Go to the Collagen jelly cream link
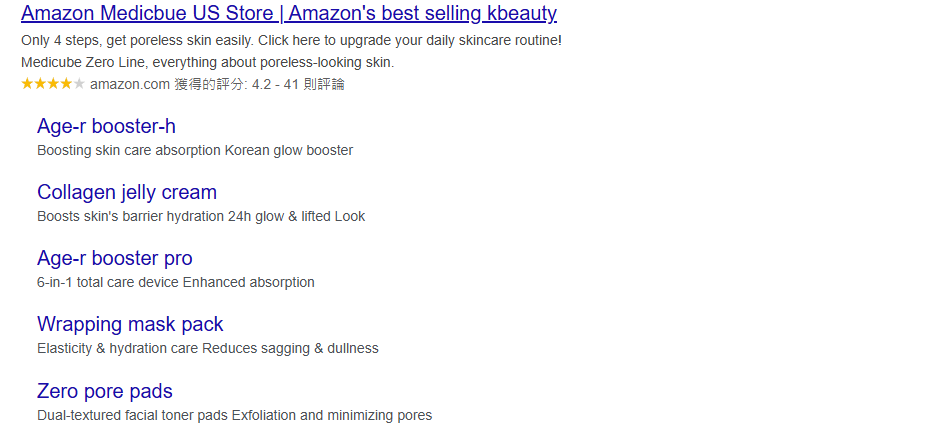The image size is (946, 443). tap(127, 192)
